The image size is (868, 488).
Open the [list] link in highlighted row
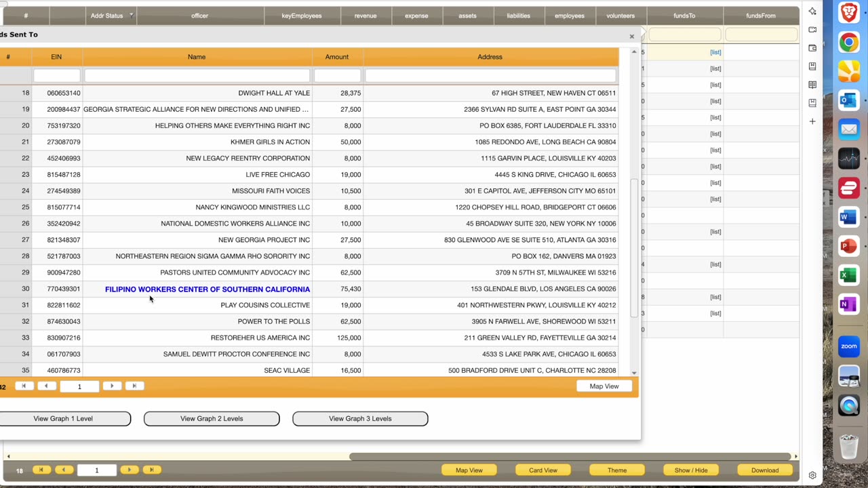coord(715,52)
